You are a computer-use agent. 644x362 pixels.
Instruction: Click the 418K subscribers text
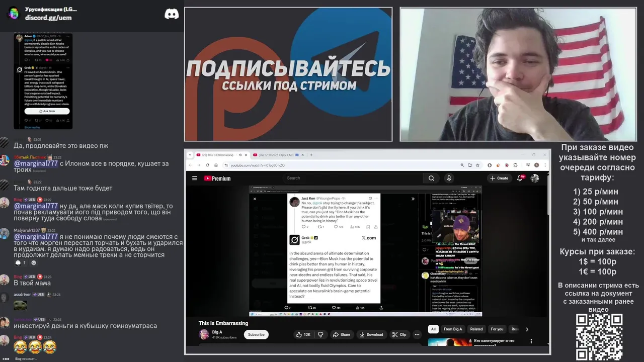pyautogui.click(x=224, y=337)
